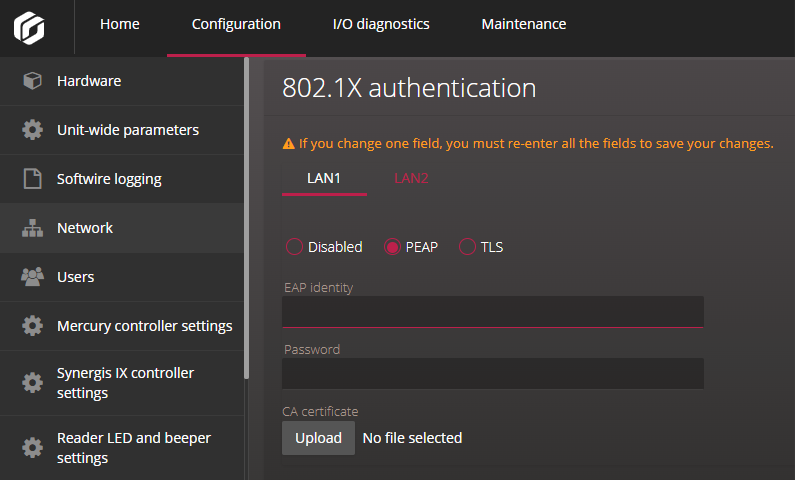795x480 pixels.
Task: Select the PEAP radio button
Action: (x=392, y=247)
